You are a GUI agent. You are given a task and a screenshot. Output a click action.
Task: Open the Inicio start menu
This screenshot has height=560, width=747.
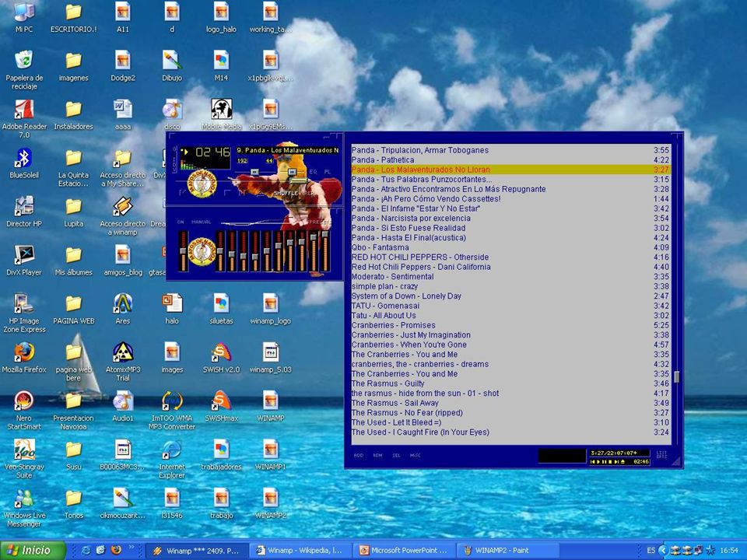click(33, 551)
